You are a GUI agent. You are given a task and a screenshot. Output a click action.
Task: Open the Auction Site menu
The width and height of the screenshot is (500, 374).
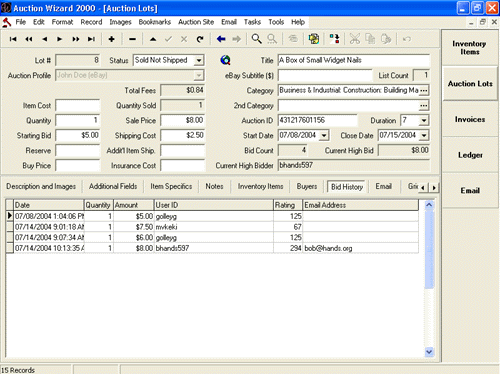coord(196,22)
